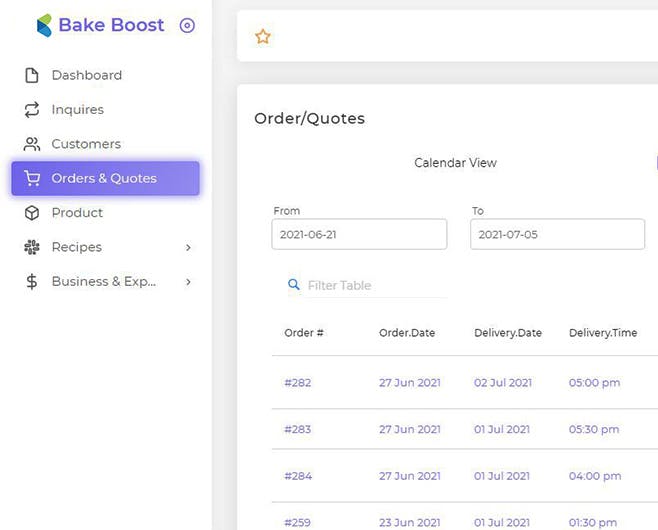Open order #282

tap(298, 383)
